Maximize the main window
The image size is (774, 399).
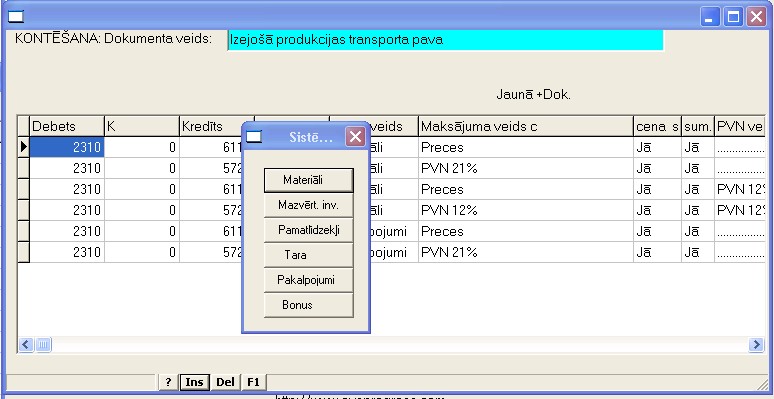[x=733, y=17]
